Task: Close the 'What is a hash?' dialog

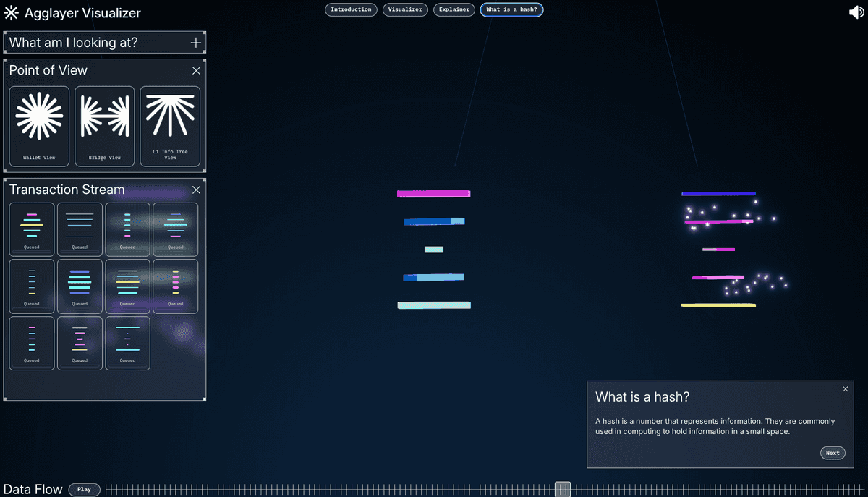Action: click(846, 389)
